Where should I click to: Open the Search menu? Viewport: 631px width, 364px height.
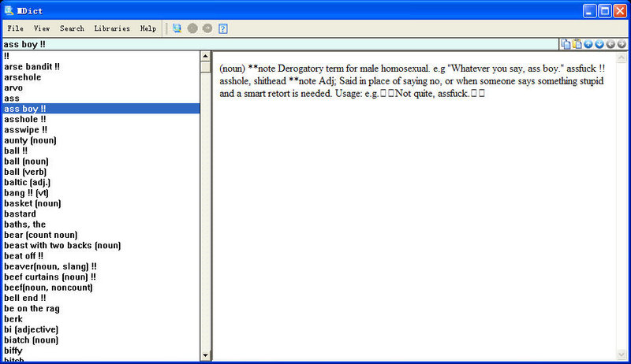coord(72,28)
